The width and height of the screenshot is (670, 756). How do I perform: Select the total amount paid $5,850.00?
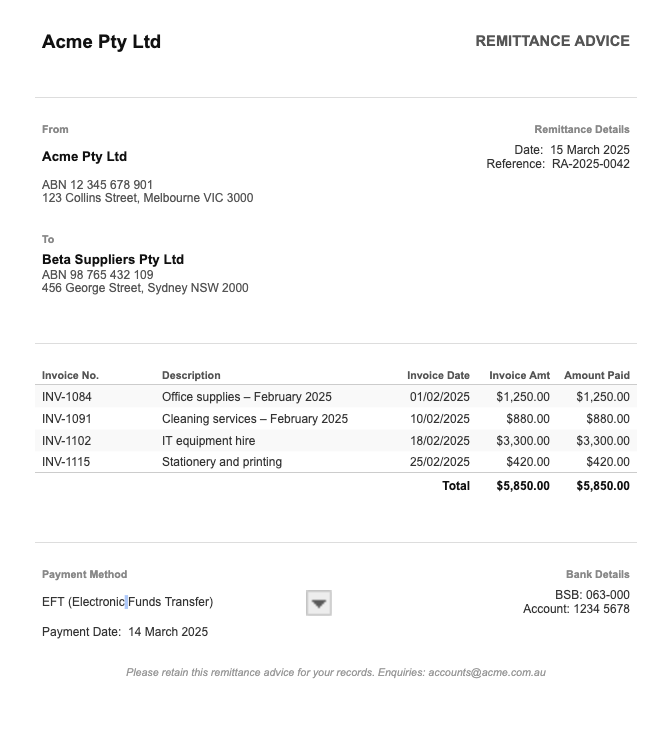tap(603, 486)
